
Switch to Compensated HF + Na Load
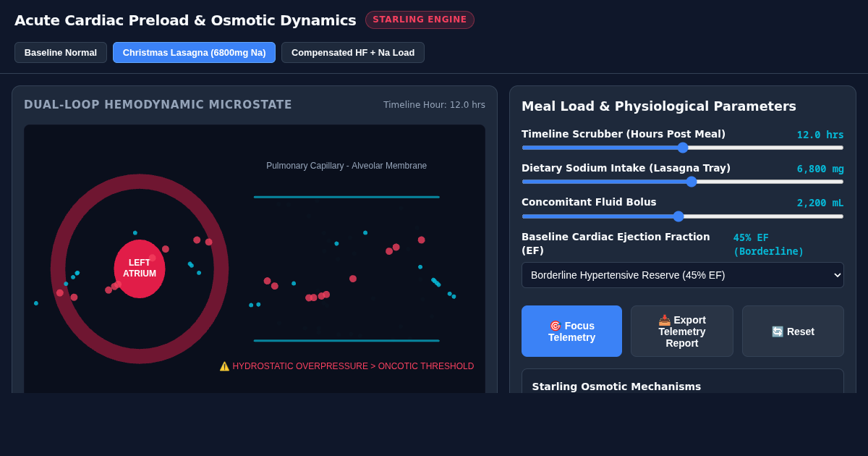point(353,53)
